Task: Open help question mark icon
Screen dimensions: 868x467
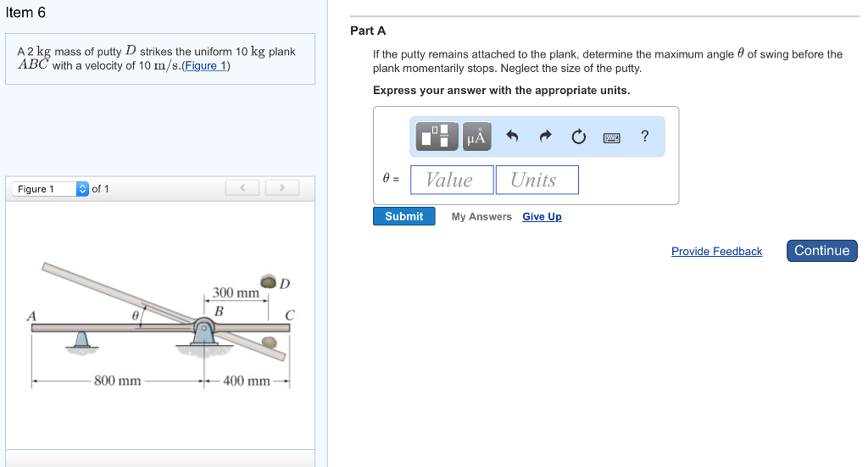Action: tap(645, 136)
